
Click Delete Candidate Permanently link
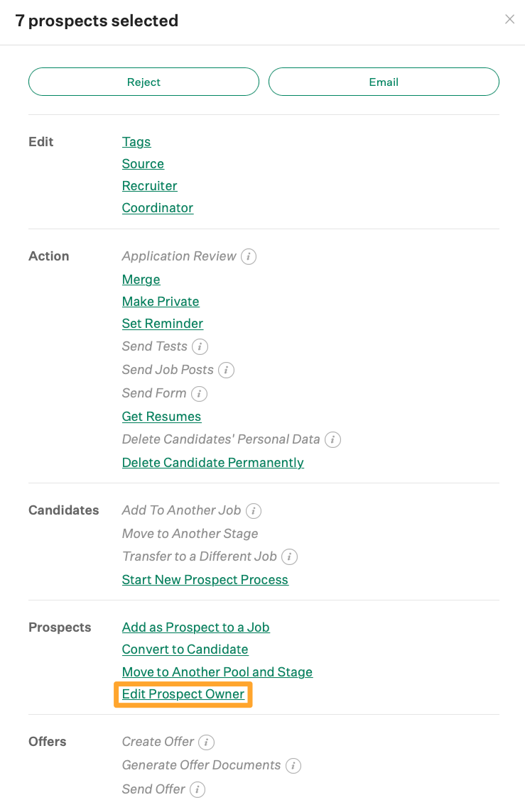(212, 463)
